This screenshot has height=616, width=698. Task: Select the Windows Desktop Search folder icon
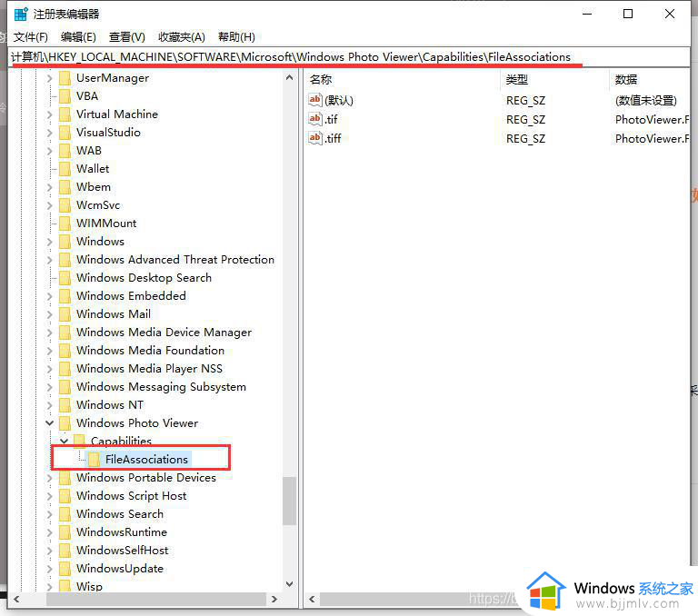(x=65, y=278)
